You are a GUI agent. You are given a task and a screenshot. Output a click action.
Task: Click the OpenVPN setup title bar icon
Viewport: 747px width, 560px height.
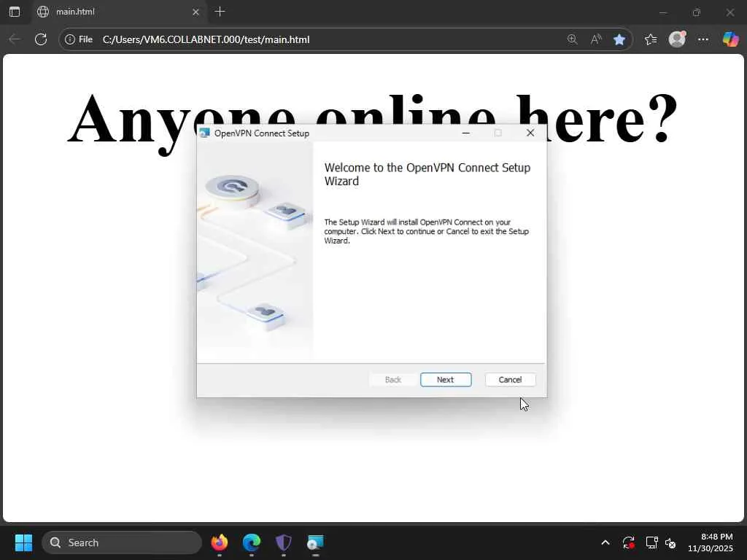coord(205,133)
